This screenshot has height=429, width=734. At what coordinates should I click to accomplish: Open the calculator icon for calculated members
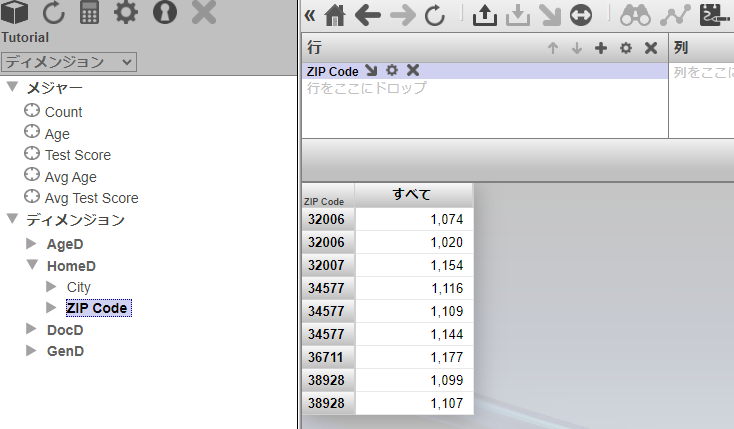(89, 14)
